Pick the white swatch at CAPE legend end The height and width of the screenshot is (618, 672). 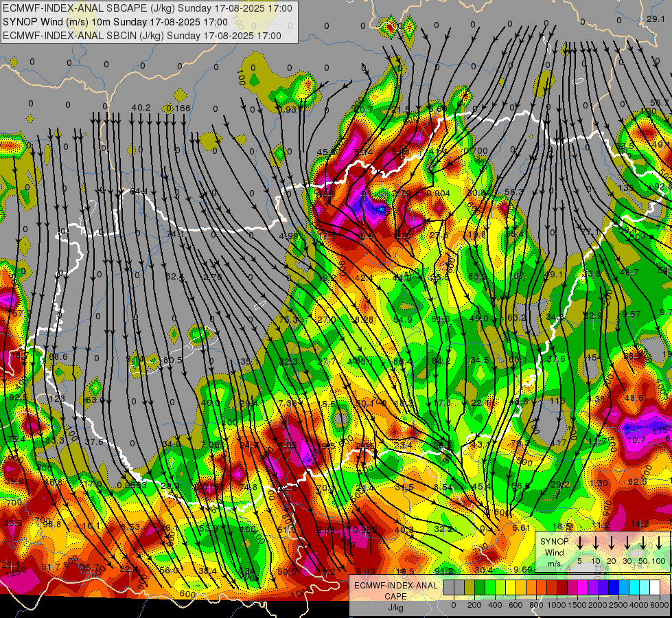[x=655, y=587]
